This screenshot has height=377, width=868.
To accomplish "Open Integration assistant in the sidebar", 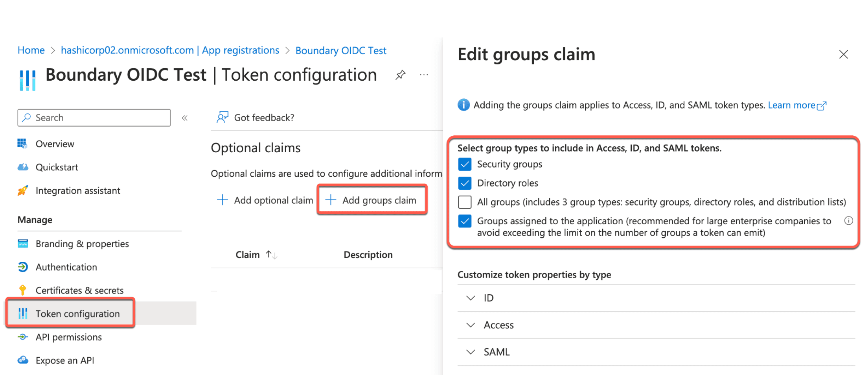I will pyautogui.click(x=78, y=190).
